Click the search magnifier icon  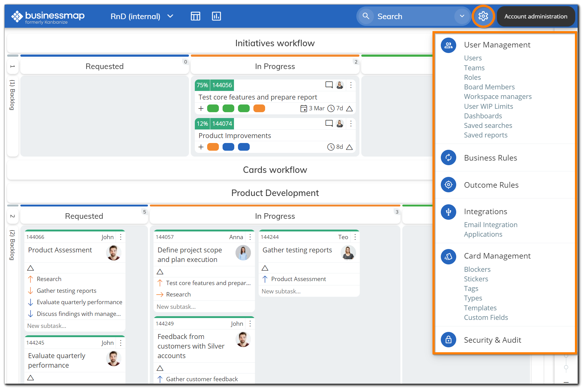click(x=366, y=16)
